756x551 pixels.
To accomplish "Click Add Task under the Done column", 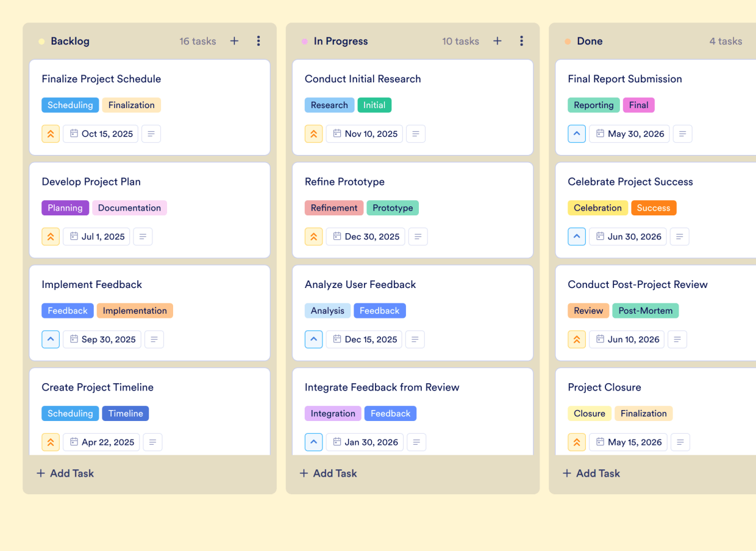I will click(x=591, y=473).
